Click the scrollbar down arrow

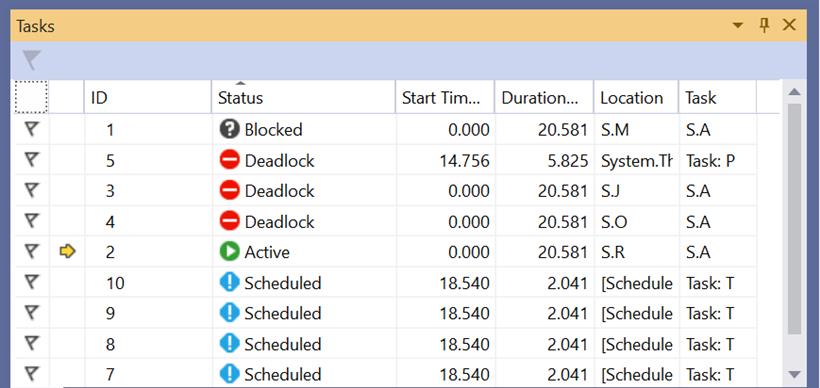click(794, 374)
